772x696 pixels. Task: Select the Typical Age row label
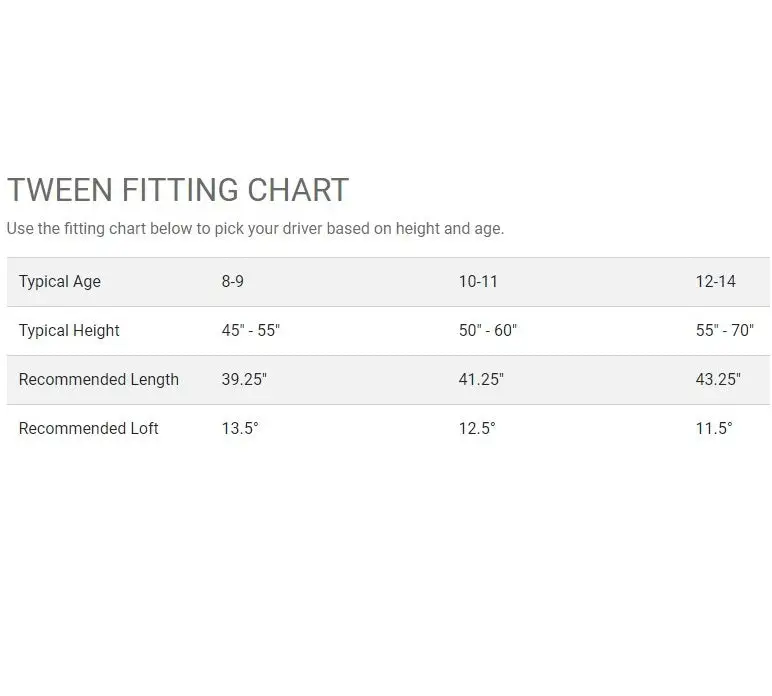pyautogui.click(x=60, y=281)
